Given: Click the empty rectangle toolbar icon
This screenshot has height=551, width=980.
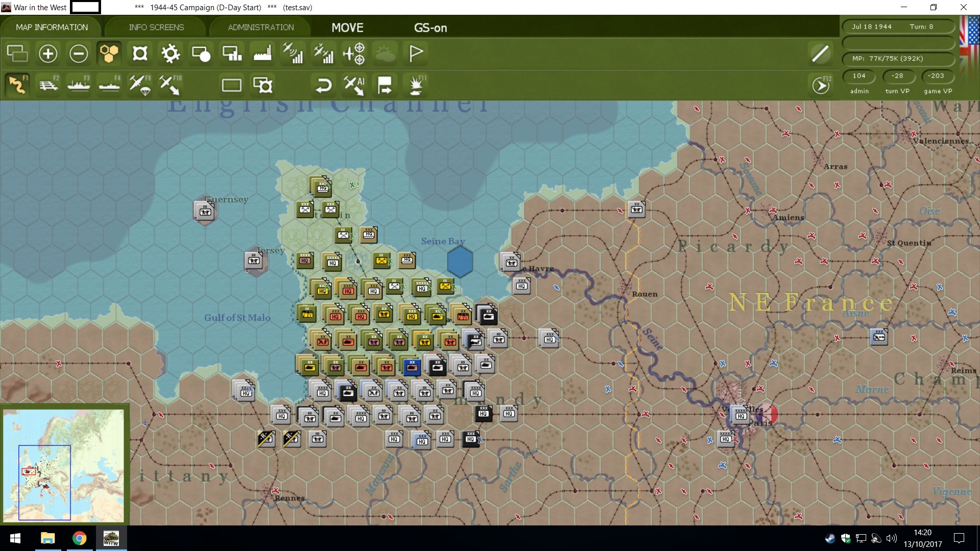Looking at the screenshot, I should [232, 85].
